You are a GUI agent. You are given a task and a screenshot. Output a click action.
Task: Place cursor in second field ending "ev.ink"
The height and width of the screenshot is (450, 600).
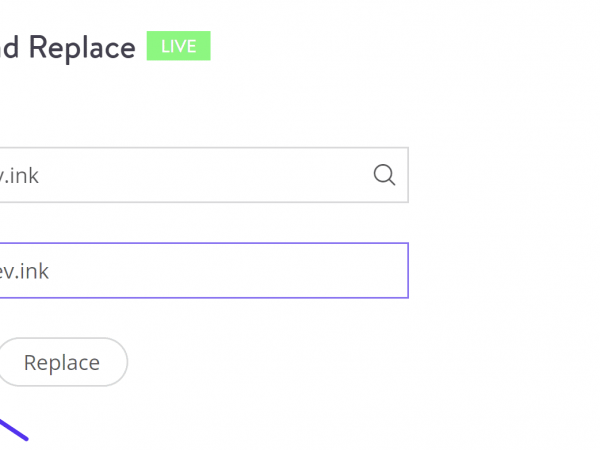(200, 270)
